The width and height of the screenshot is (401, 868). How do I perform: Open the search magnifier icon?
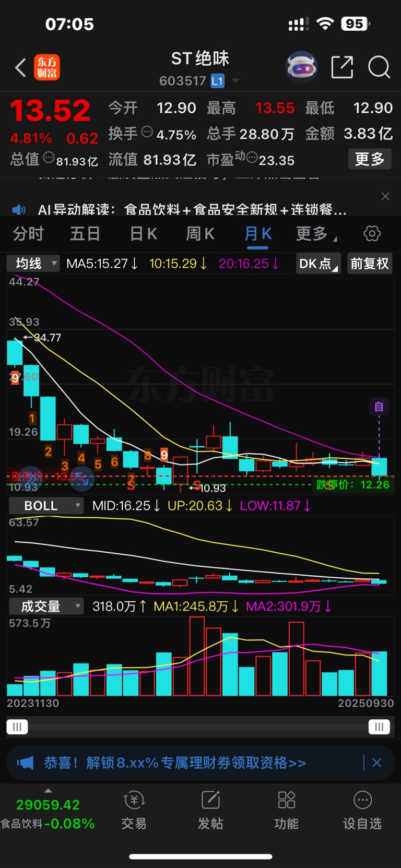coord(379,67)
